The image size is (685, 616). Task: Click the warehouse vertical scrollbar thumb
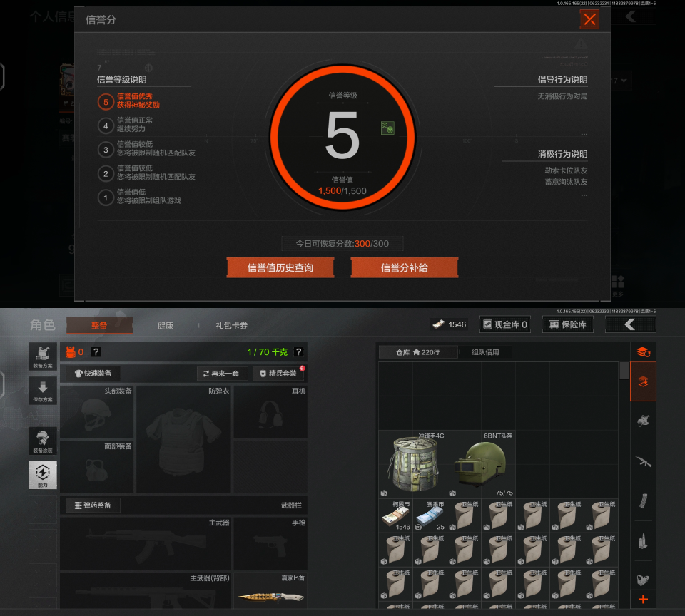point(624,371)
